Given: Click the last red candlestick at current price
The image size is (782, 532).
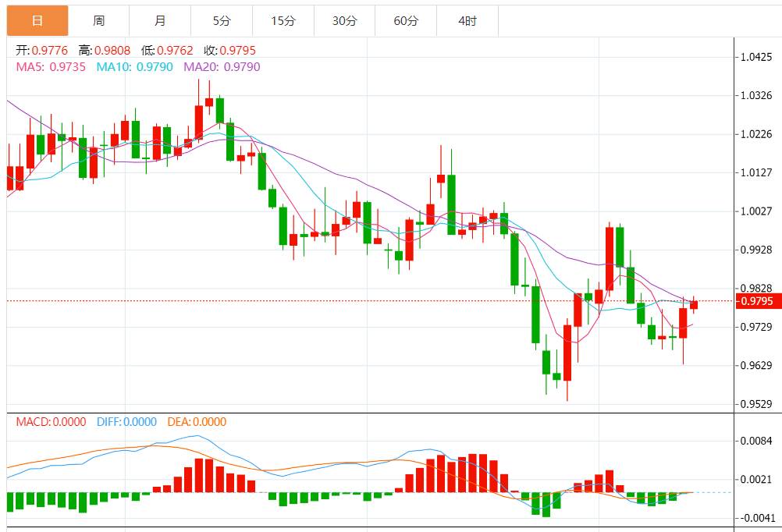Looking at the screenshot, I should coord(694,305).
